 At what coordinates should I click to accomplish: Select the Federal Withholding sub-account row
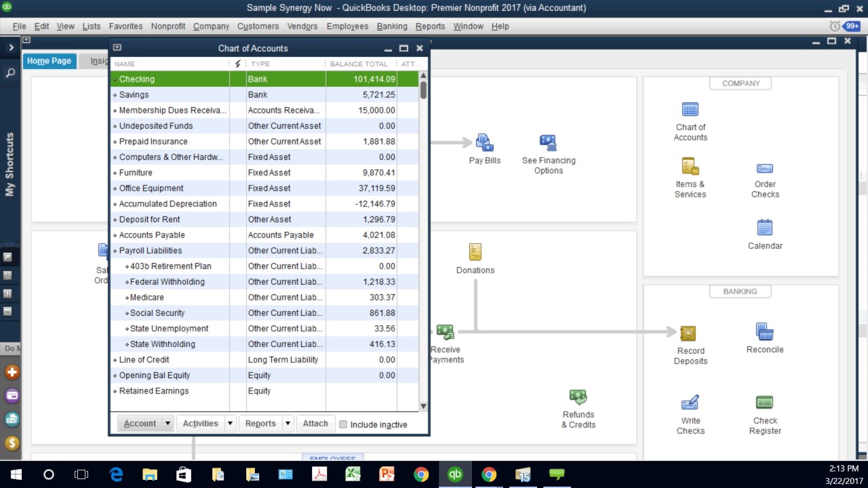(264, 282)
